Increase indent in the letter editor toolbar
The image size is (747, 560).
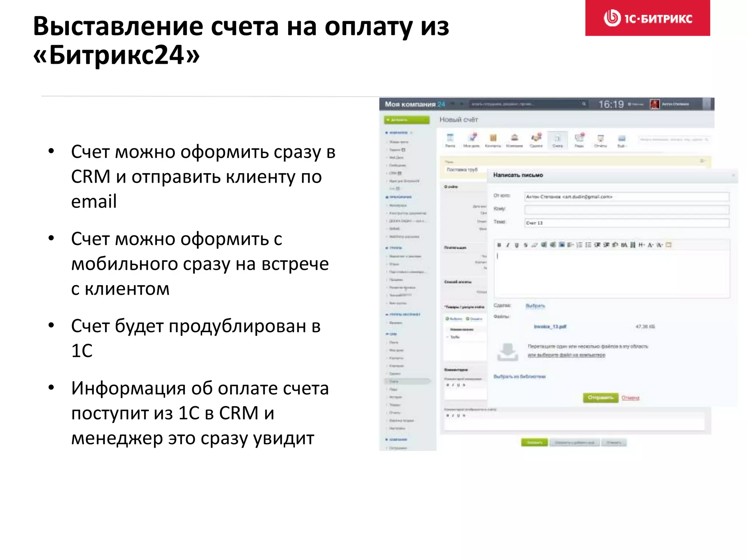pos(606,245)
